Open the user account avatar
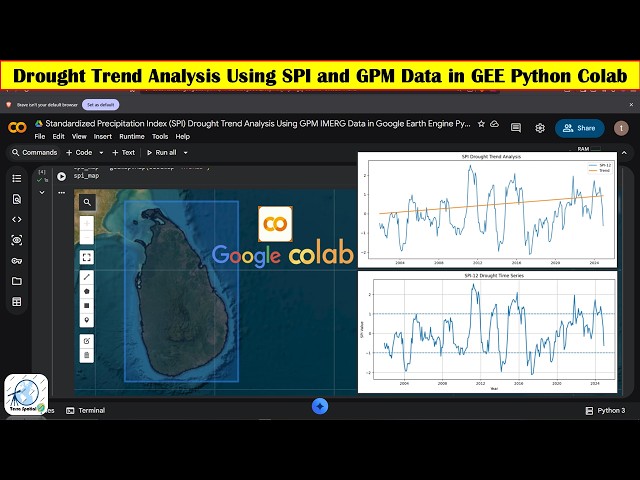 pyautogui.click(x=621, y=128)
